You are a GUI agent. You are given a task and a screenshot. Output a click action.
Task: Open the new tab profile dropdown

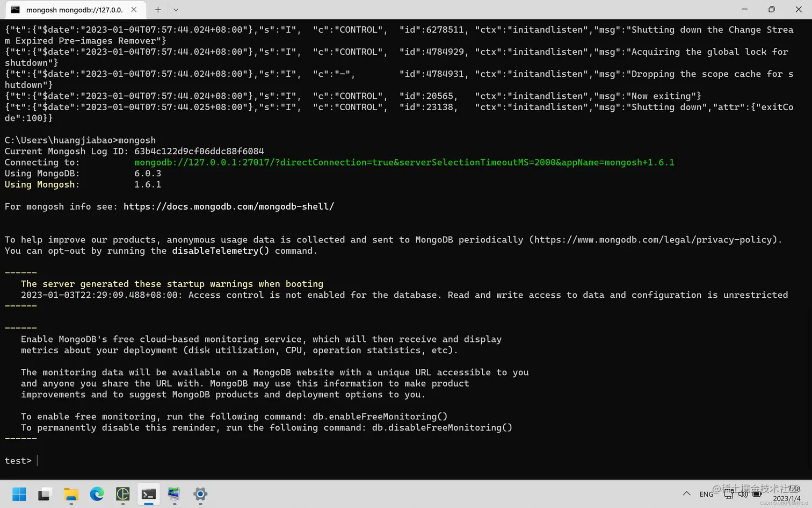(176, 10)
